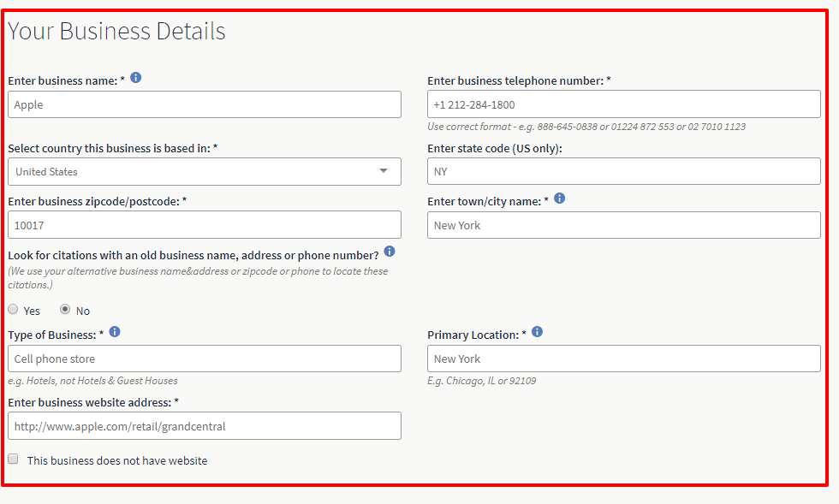Click the business website address field
The image size is (839, 504).
coord(205,426)
